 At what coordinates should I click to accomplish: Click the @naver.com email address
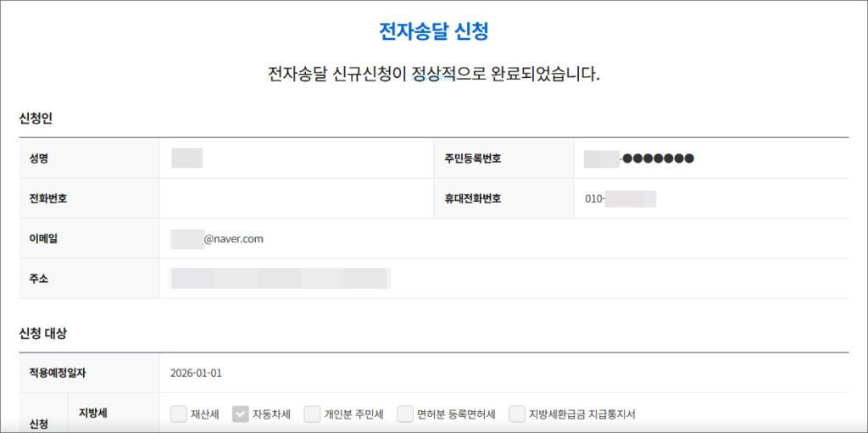[x=233, y=239]
